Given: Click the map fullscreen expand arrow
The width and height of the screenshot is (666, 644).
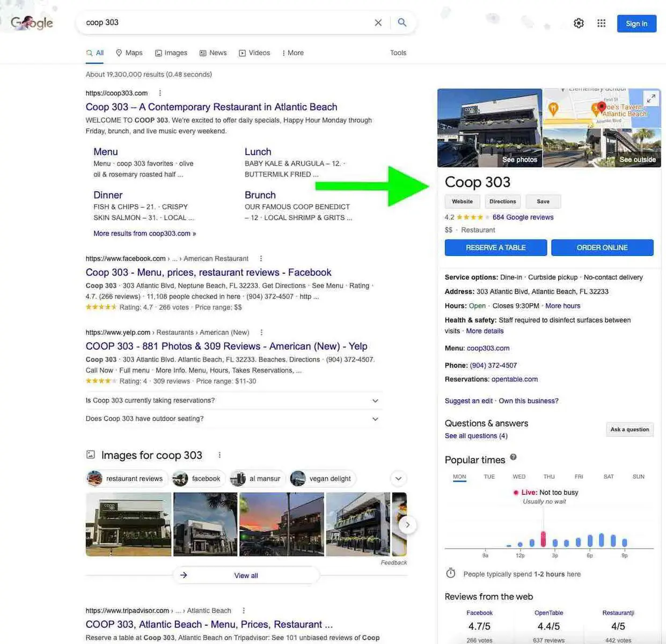Looking at the screenshot, I should click(x=652, y=98).
